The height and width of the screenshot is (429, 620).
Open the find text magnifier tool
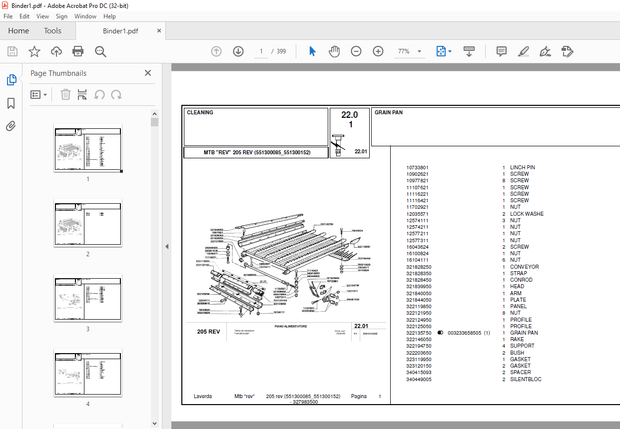pyautogui.click(x=98, y=51)
